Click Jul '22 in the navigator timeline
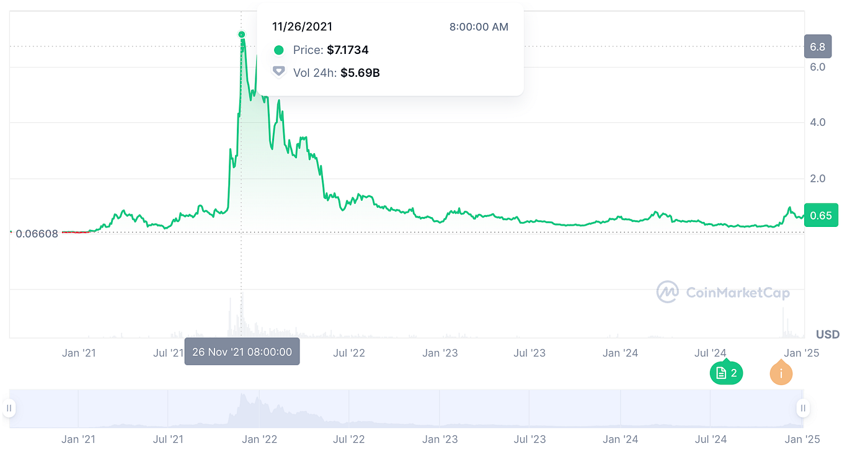Image resolution: width=868 pixels, height=452 pixels. pyautogui.click(x=349, y=439)
